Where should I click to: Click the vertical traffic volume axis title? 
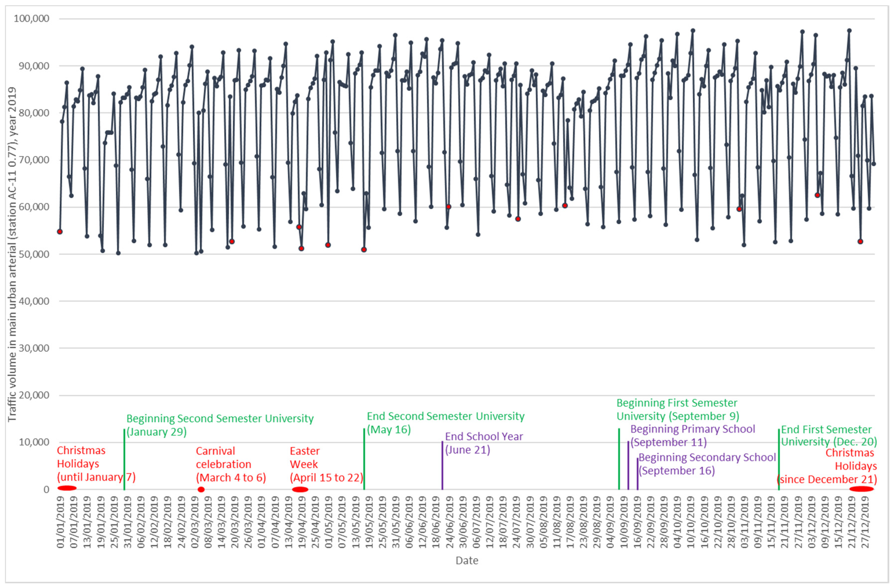[x=12, y=254]
